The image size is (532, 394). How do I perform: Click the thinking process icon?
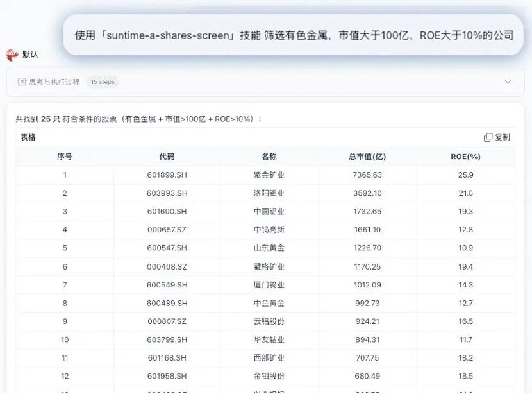click(x=22, y=82)
